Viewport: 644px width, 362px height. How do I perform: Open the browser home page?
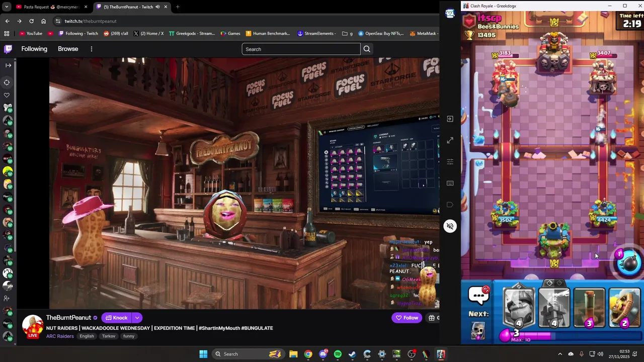pyautogui.click(x=43, y=21)
